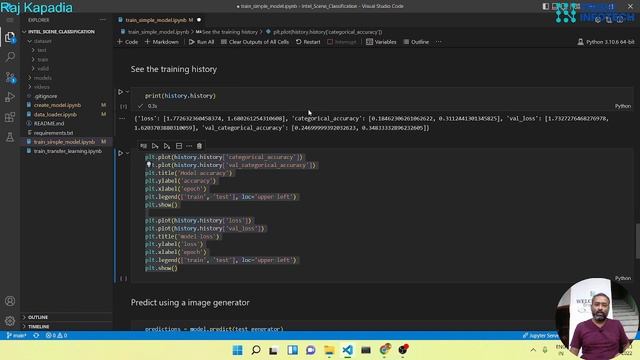Expand the models folder
Image resolution: width=640 pixels, height=360 pixels.
pyautogui.click(x=42, y=78)
